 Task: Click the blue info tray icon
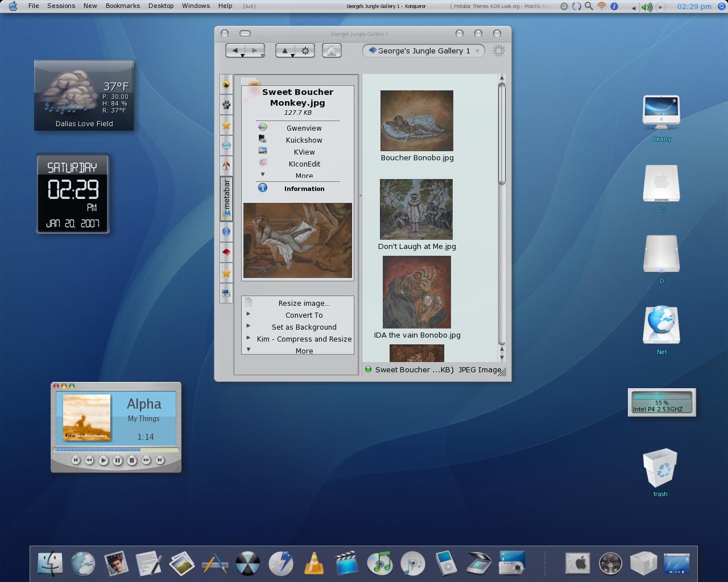coord(614,6)
